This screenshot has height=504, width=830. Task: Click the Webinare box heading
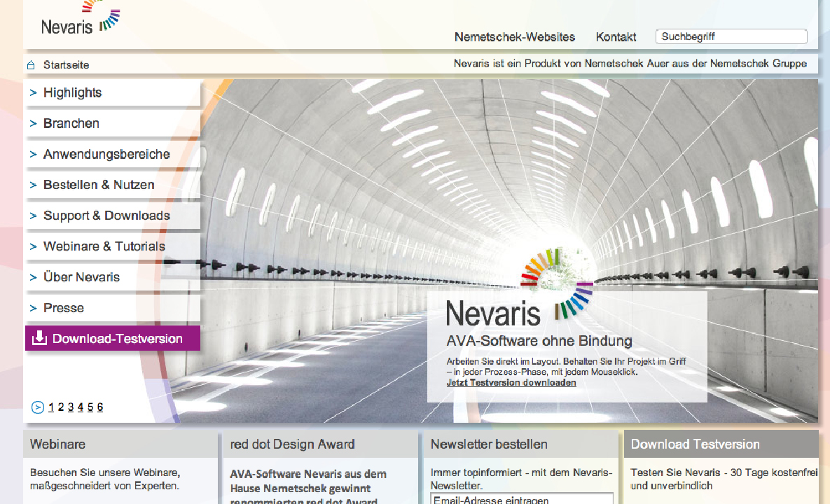[x=57, y=444]
